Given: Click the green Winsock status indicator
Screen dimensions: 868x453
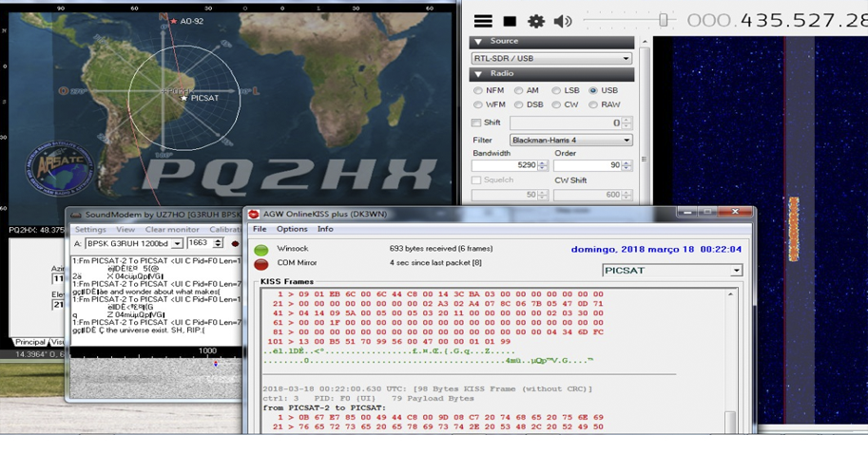Looking at the screenshot, I should pyautogui.click(x=260, y=250).
